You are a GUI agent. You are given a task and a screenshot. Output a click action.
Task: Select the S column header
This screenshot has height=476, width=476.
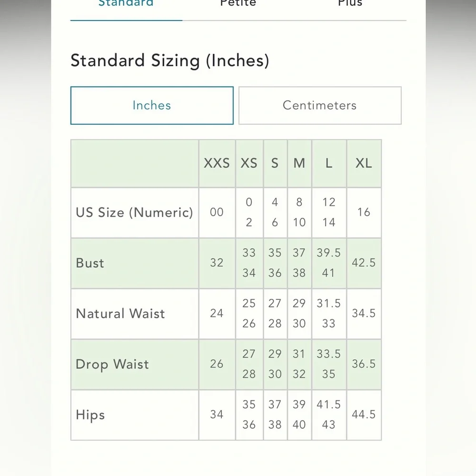tap(275, 163)
